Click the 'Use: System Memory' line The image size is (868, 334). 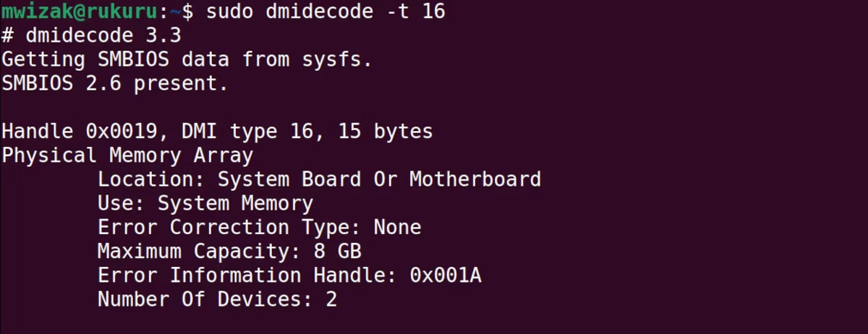205,203
